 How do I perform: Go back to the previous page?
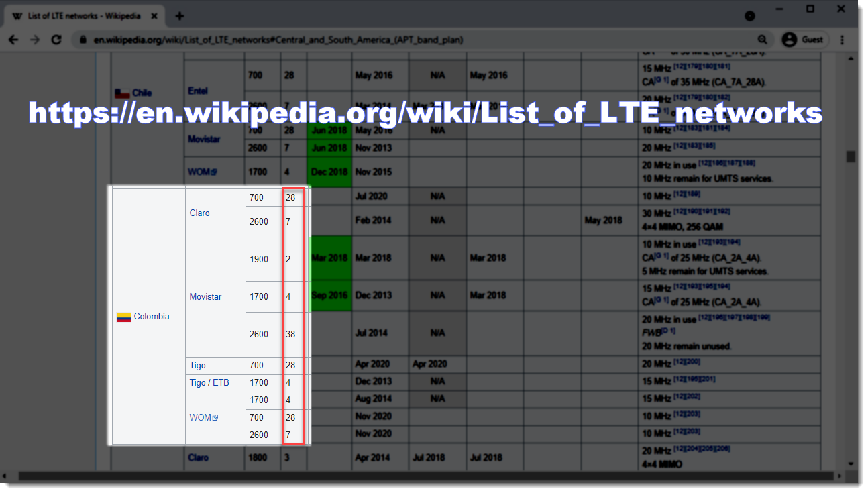click(x=13, y=40)
